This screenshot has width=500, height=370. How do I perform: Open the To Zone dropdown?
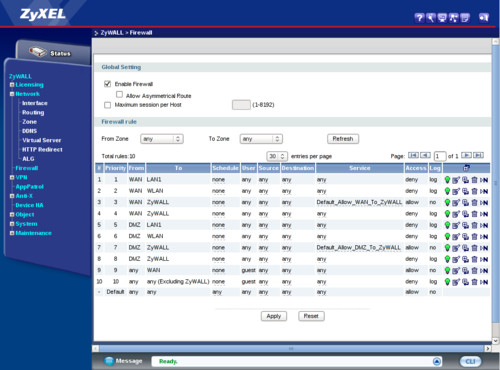pyautogui.click(x=261, y=139)
